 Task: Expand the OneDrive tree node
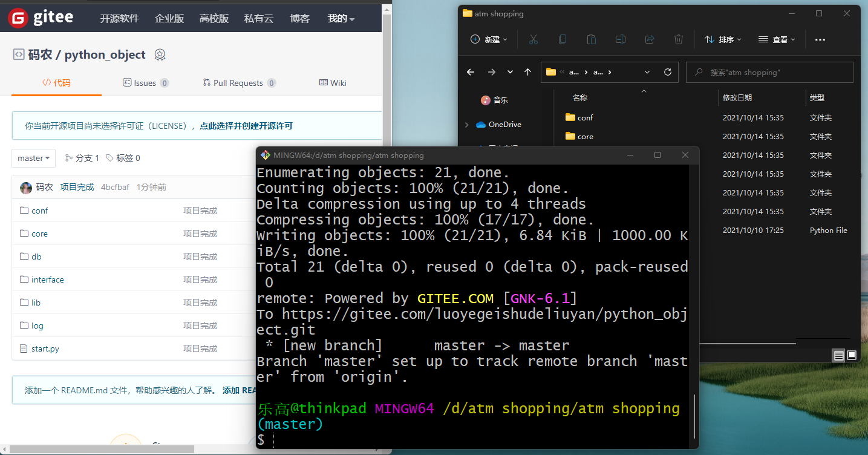click(x=466, y=125)
